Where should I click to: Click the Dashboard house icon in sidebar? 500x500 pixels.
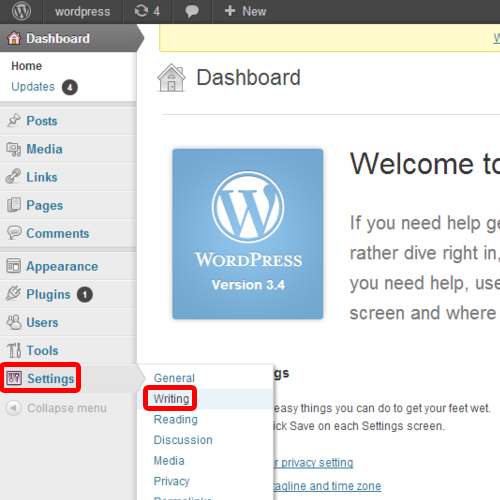[x=14, y=38]
